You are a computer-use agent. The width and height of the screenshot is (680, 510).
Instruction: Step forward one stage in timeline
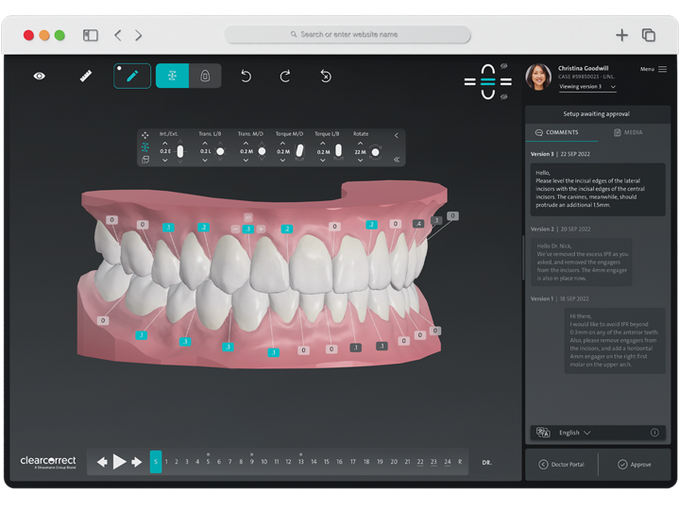point(137,462)
